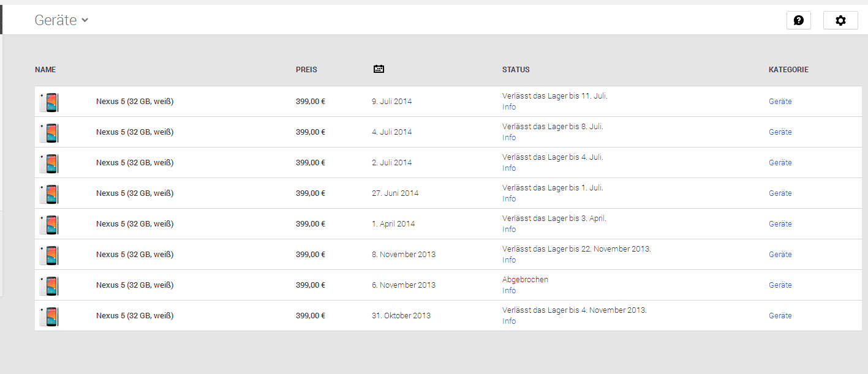
Task: Open the Nexus 5 thumbnail for the 1. April 2014 order
Action: pos(49,224)
